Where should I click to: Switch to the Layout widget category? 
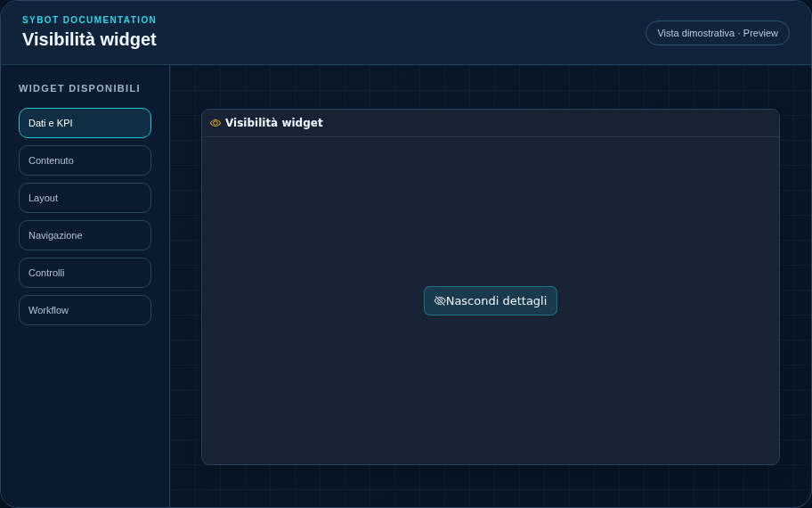(x=85, y=198)
